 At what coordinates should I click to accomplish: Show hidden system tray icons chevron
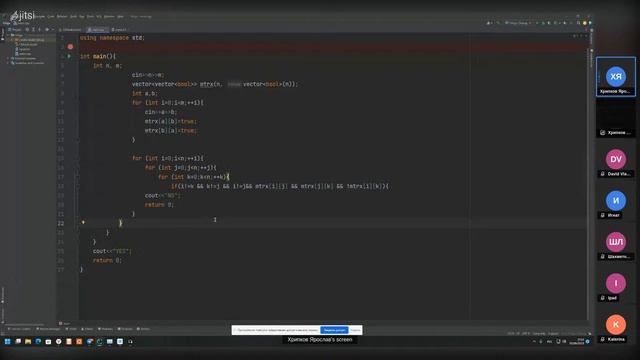534,342
